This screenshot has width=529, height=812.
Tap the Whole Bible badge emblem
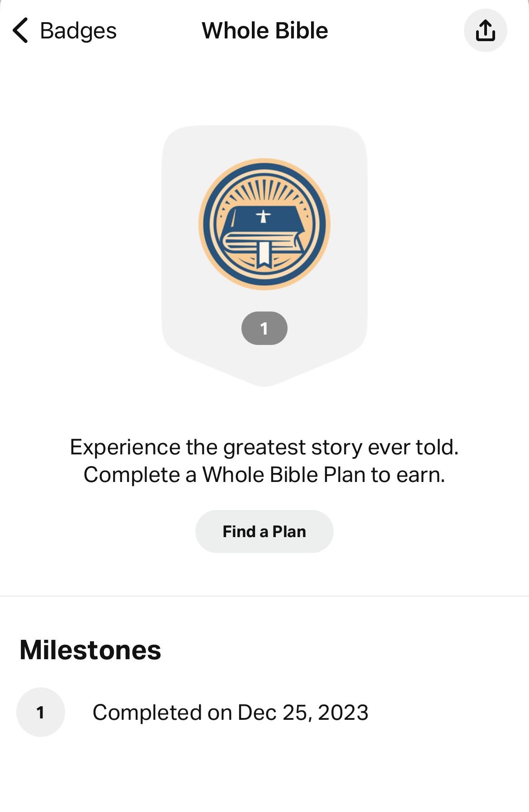(x=264, y=224)
